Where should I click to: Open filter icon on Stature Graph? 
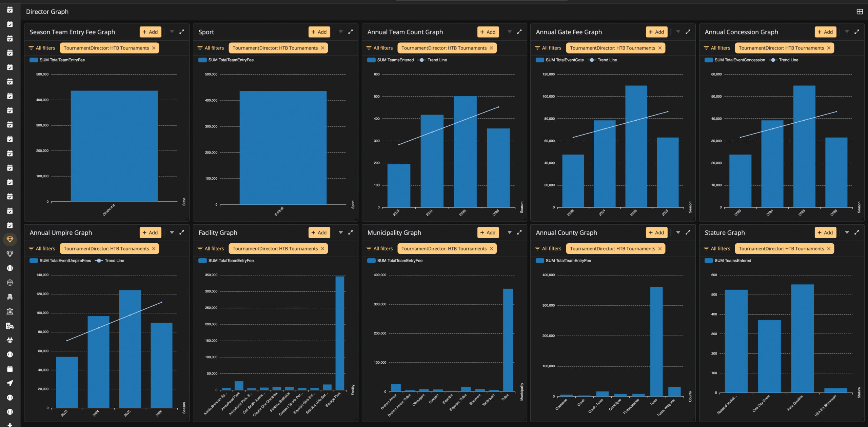click(x=847, y=232)
